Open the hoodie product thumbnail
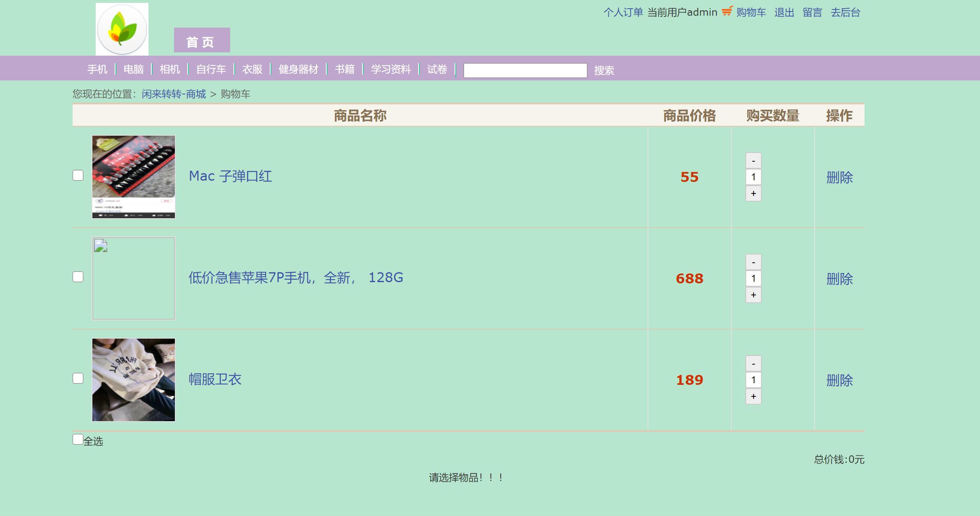The image size is (980, 516). pos(134,380)
